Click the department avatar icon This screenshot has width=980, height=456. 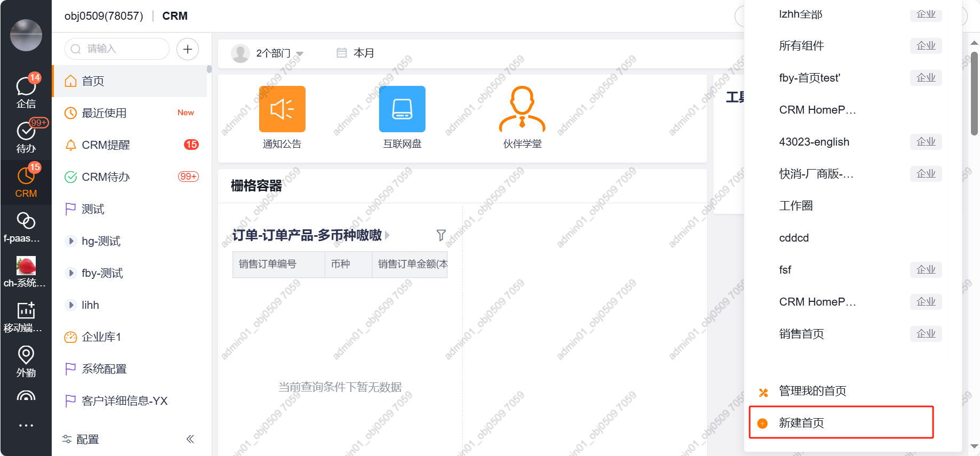pos(240,53)
